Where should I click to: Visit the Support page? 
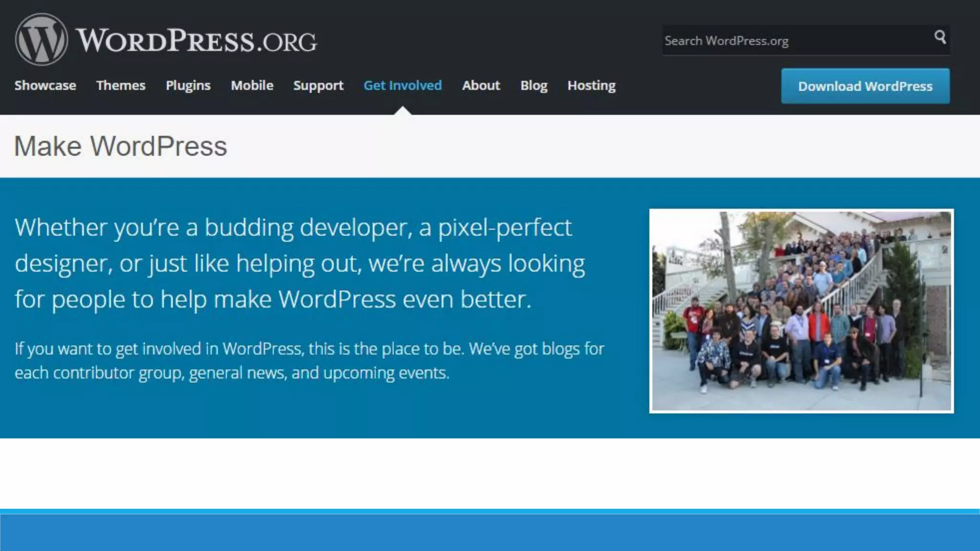(x=318, y=86)
